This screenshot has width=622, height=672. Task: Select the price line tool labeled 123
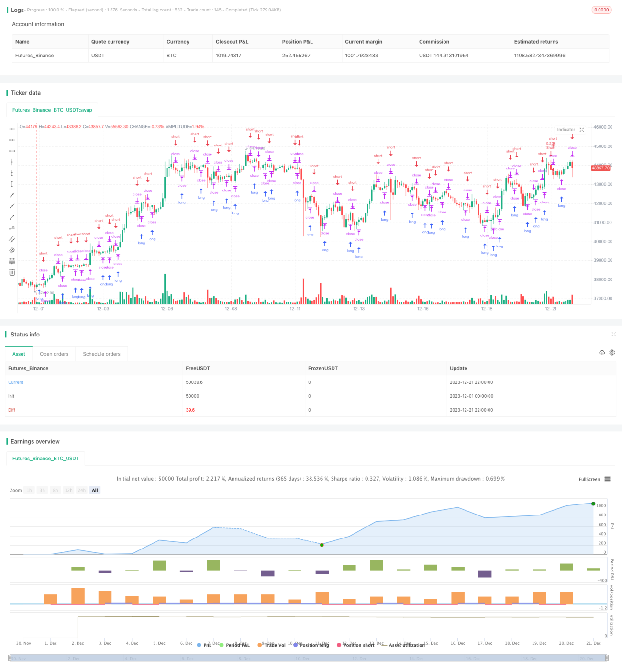12,228
